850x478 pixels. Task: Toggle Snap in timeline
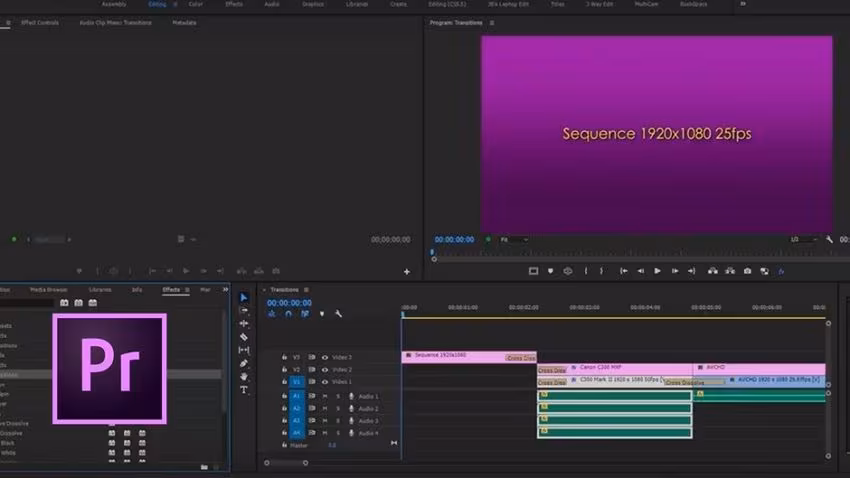coord(288,314)
